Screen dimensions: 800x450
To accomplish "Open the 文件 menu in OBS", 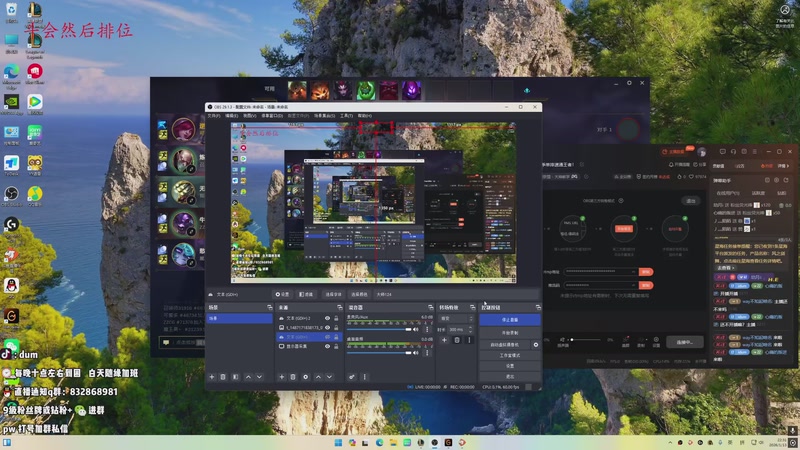I will pos(213,115).
